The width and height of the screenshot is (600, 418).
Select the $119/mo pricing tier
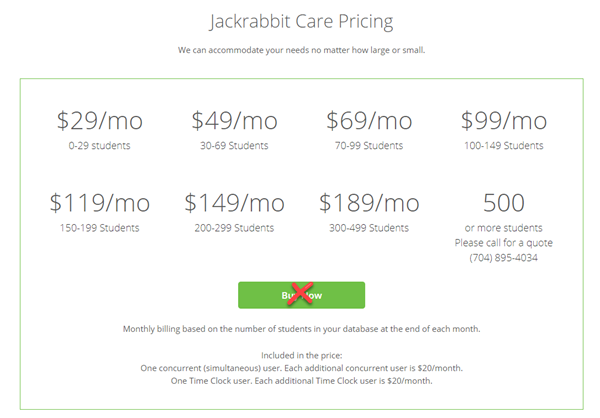pyautogui.click(x=99, y=203)
